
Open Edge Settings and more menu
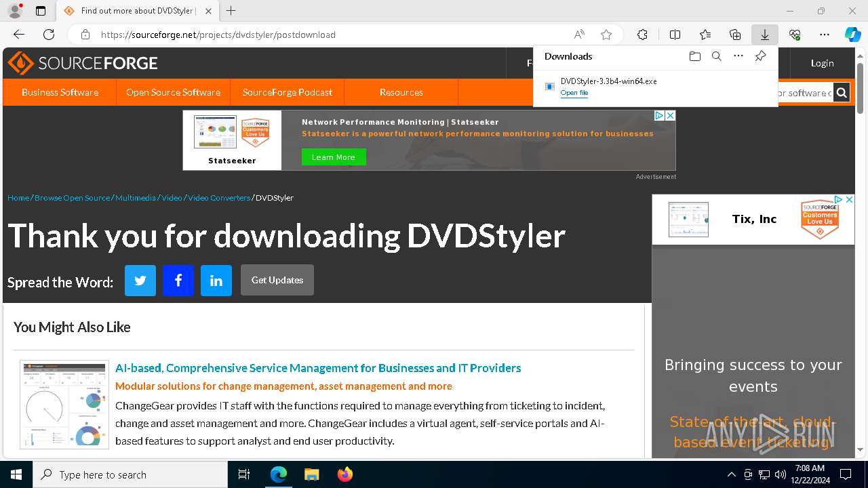[825, 35]
